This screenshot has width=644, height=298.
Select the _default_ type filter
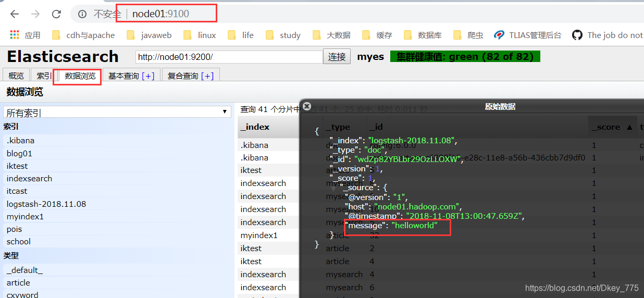pos(117,270)
